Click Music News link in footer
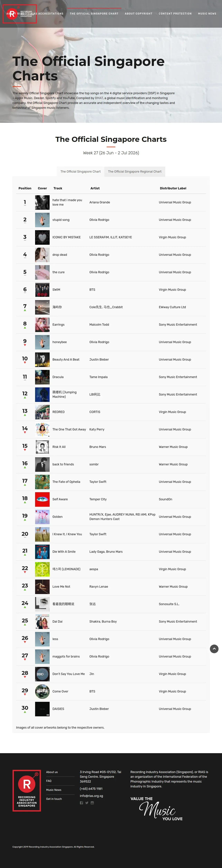Screen dimensions: 222x868 (54, 790)
